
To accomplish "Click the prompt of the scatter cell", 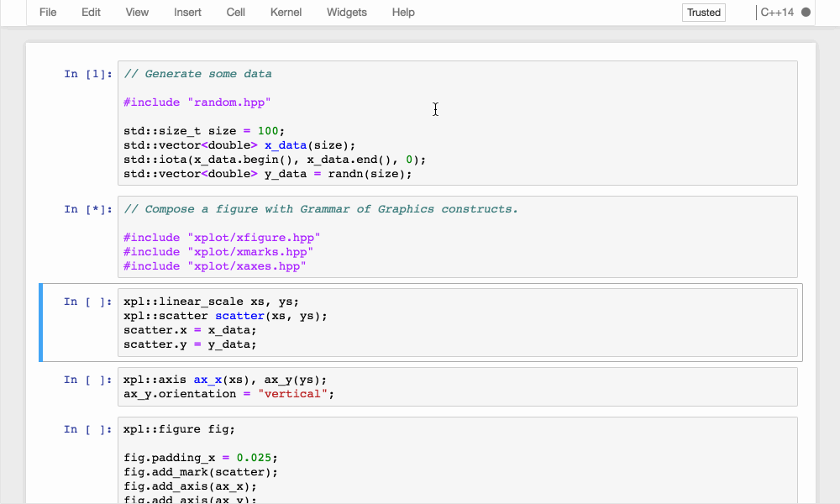I will click(x=88, y=302).
